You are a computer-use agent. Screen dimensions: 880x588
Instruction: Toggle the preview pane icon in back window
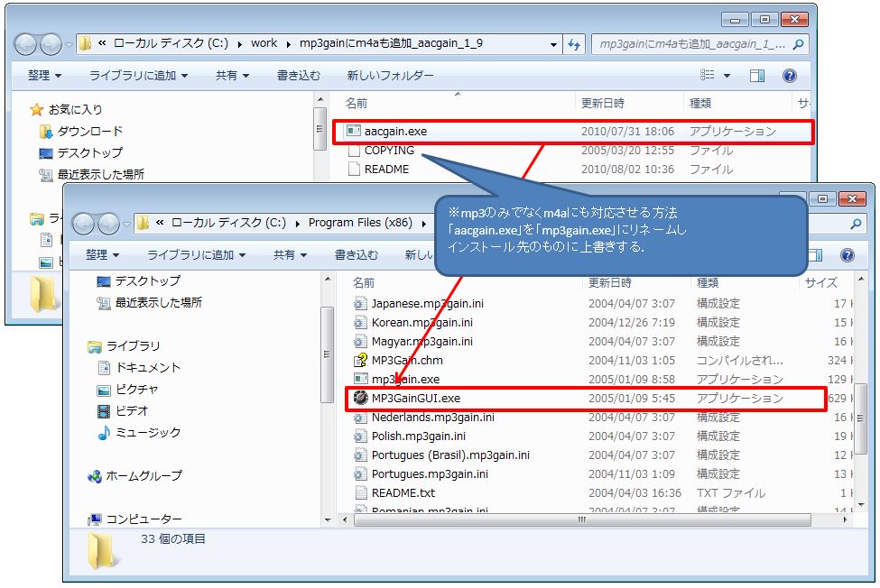[757, 76]
